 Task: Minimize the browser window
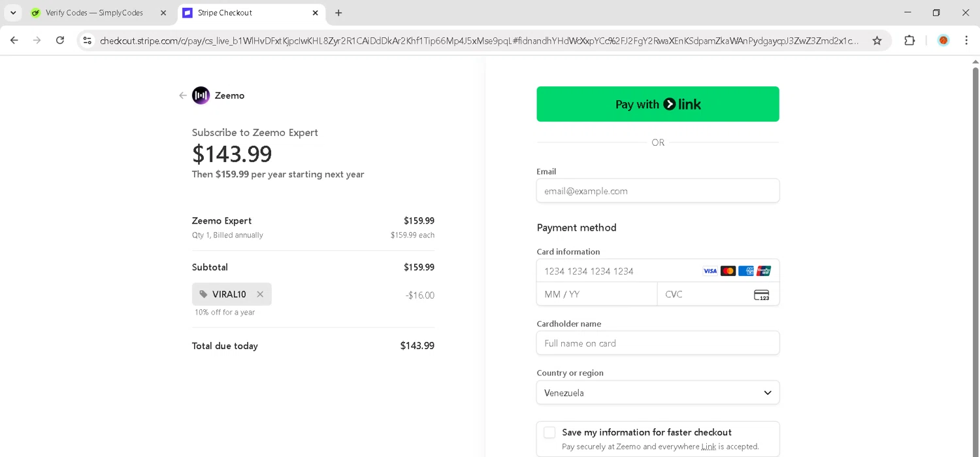907,12
